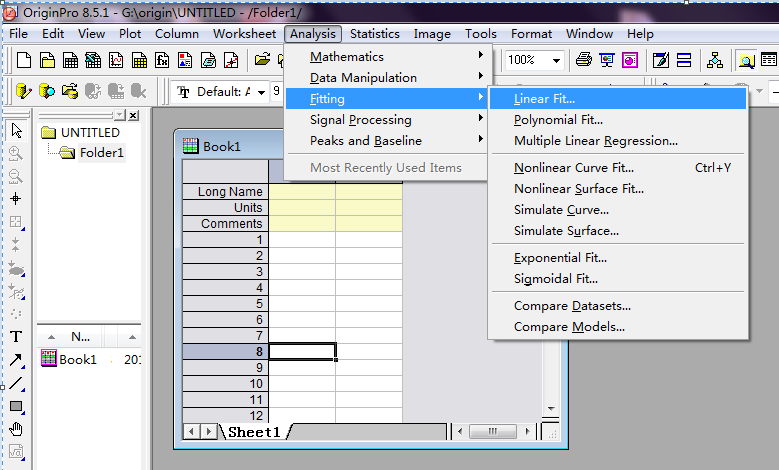Click the Slide Show presentation icon
This screenshot has height=470, width=779.
(x=607, y=60)
